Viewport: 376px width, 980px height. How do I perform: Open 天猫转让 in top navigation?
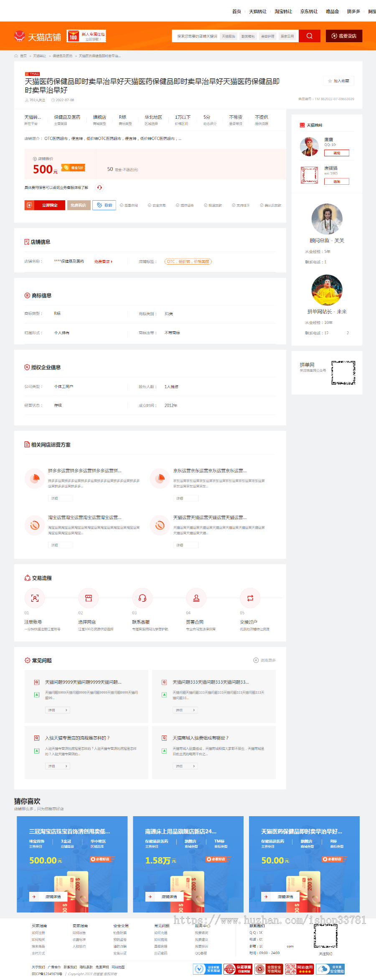tap(258, 11)
